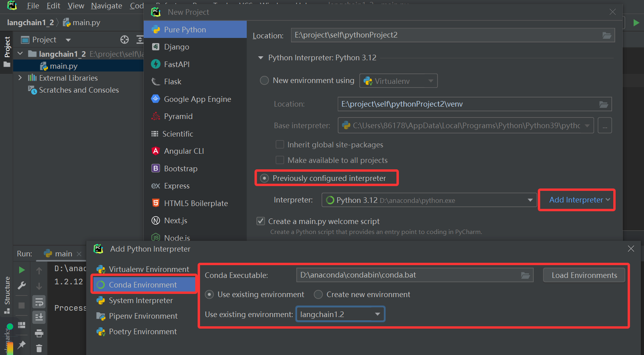Image resolution: width=644 pixels, height=355 pixels.
Task: Select Express project type
Action: 195,186
